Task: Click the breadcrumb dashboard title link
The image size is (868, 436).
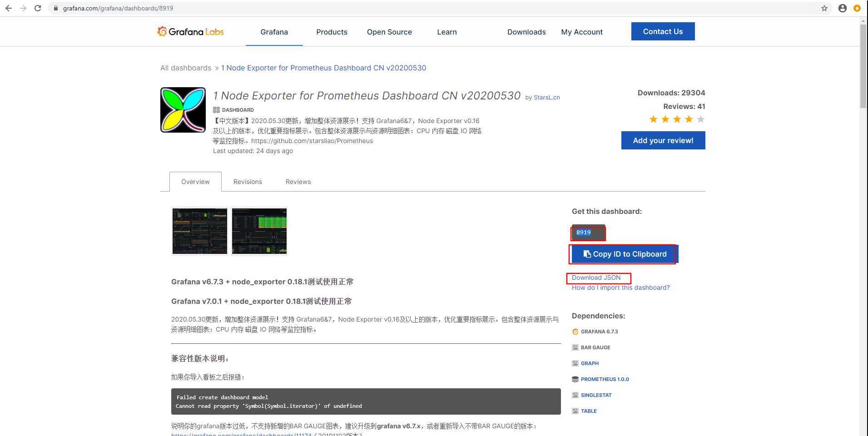Action: tap(323, 68)
